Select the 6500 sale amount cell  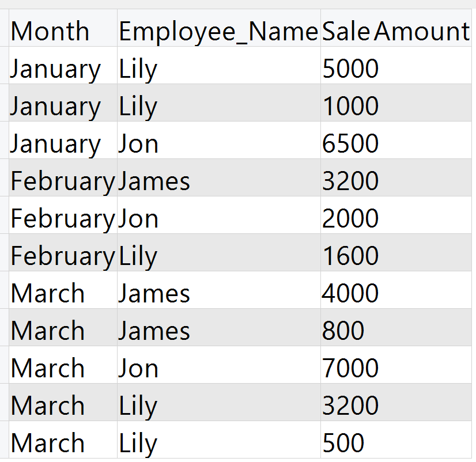pos(350,144)
